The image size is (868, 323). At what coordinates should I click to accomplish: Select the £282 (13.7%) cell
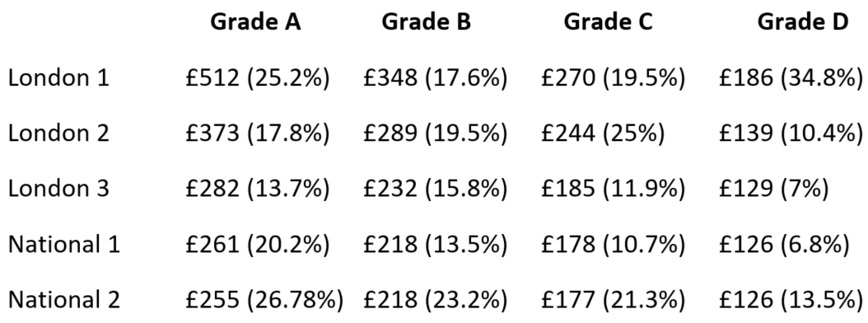pos(258,189)
